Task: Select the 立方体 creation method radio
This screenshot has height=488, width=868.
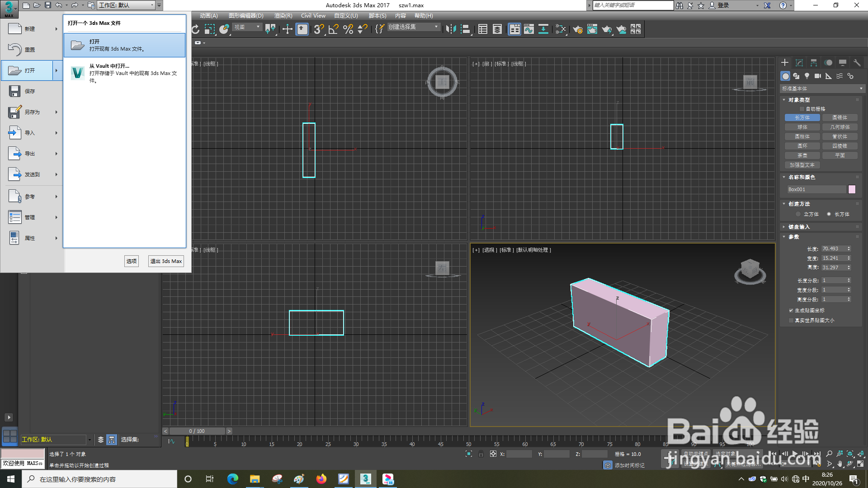Action: pyautogui.click(x=798, y=214)
